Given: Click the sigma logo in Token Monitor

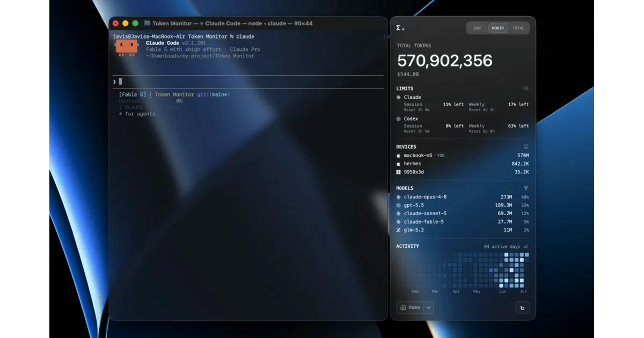Looking at the screenshot, I should click(400, 28).
